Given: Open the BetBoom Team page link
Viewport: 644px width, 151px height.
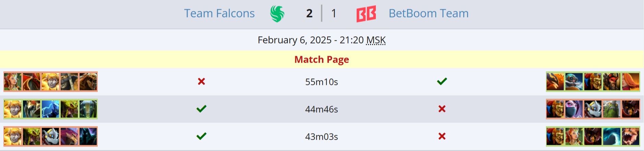Looking at the screenshot, I should pos(428,13).
